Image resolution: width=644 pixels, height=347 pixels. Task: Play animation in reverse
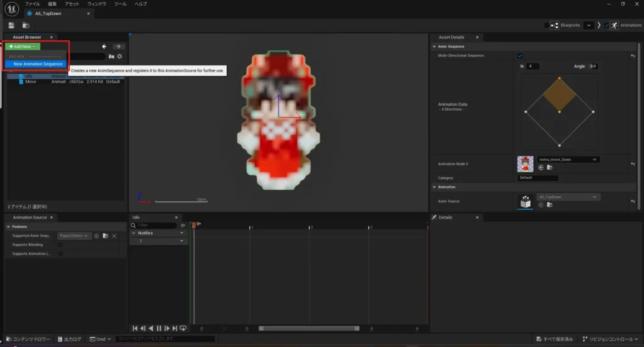click(x=151, y=329)
